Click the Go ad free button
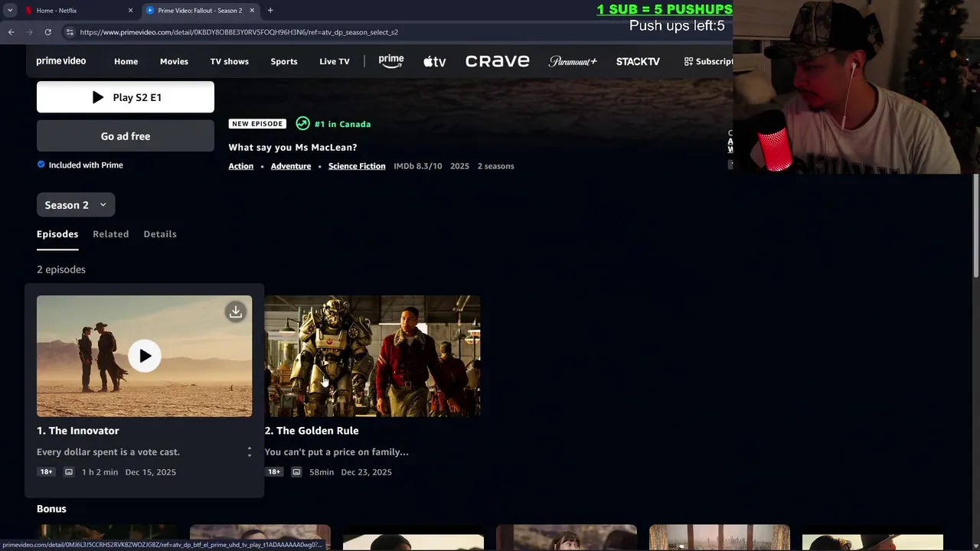The height and width of the screenshot is (551, 980). (126, 136)
